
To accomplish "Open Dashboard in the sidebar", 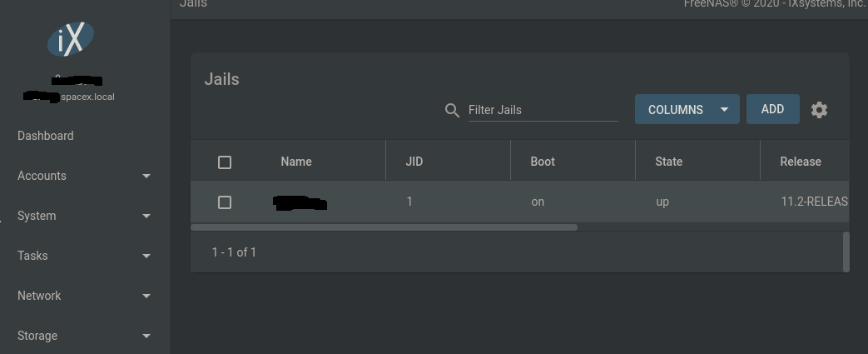I will [x=46, y=136].
